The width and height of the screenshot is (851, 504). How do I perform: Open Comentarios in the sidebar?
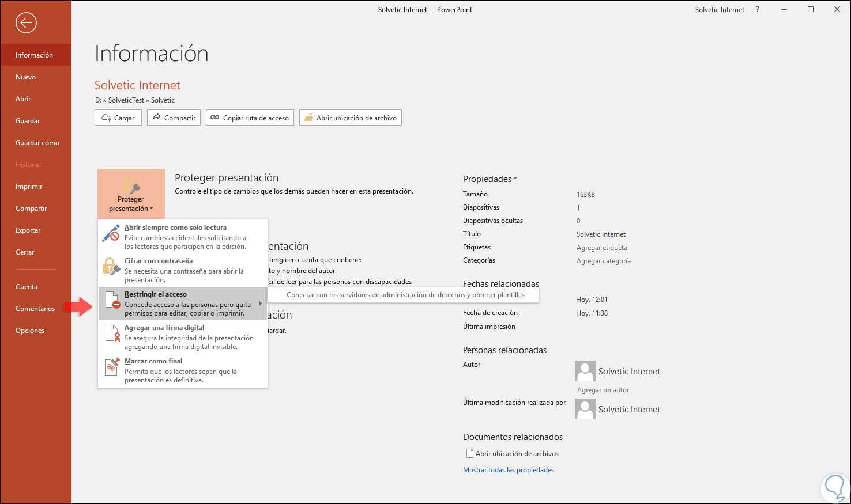point(36,309)
